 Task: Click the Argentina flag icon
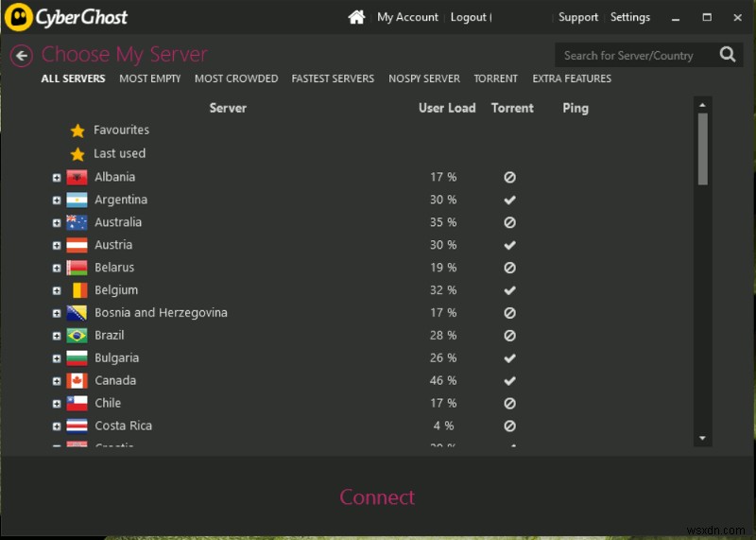coord(77,200)
